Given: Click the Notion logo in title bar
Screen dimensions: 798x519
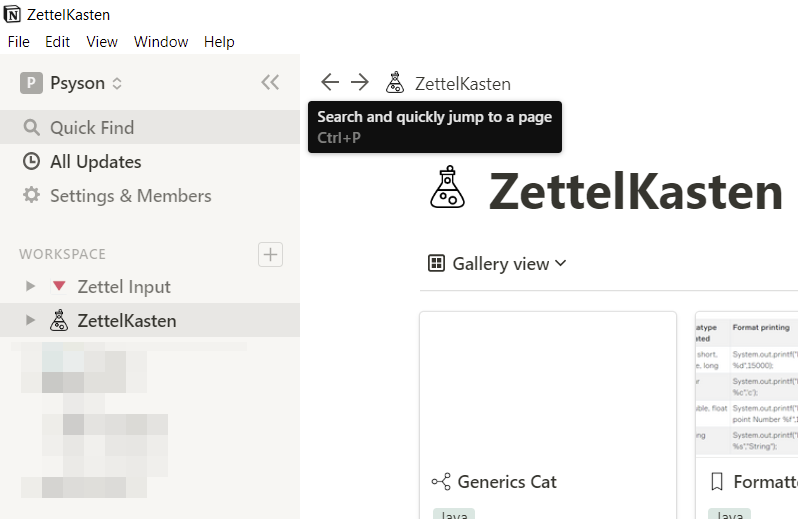Looking at the screenshot, I should click(x=12, y=15).
